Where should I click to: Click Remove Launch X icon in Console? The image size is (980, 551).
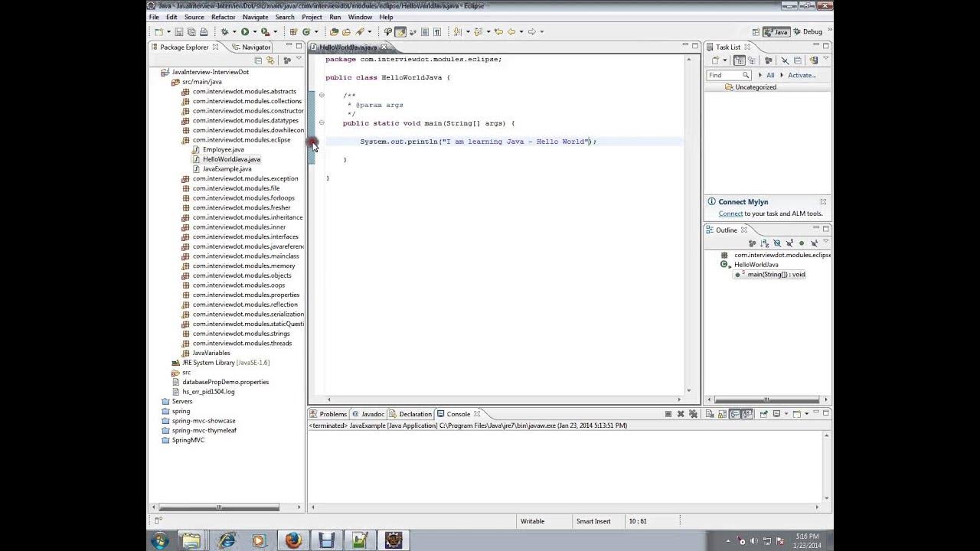(x=681, y=414)
